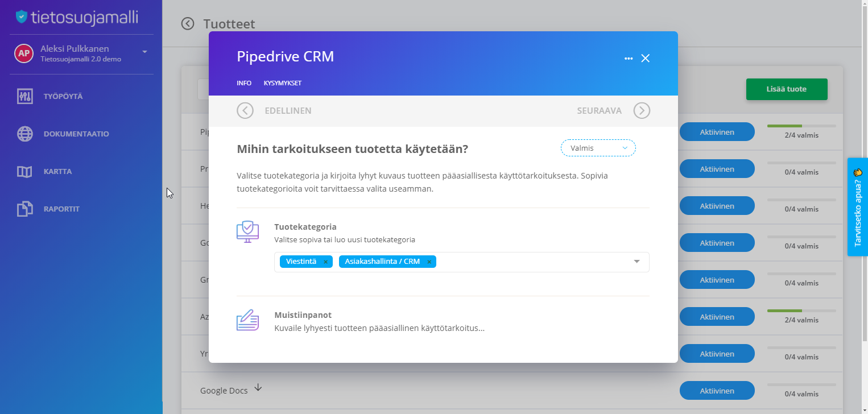The image size is (868, 414).
Task: Click the SEURAAVA link
Action: click(599, 110)
